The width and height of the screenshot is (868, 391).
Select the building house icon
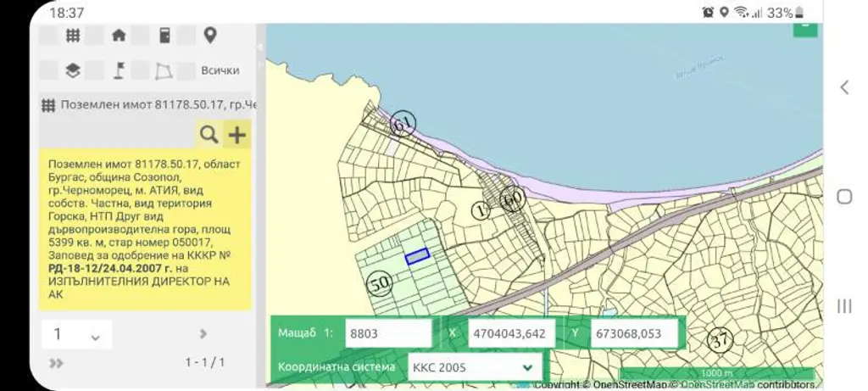119,36
